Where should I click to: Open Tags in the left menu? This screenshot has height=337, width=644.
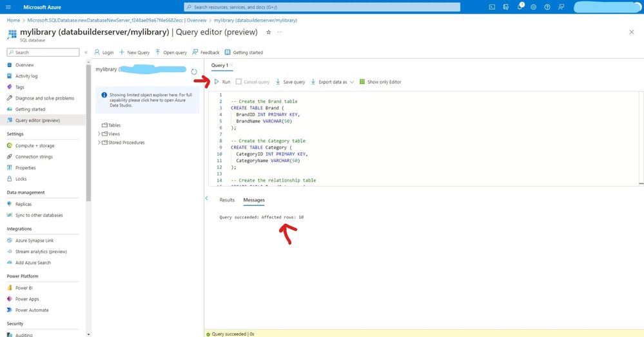tap(20, 87)
